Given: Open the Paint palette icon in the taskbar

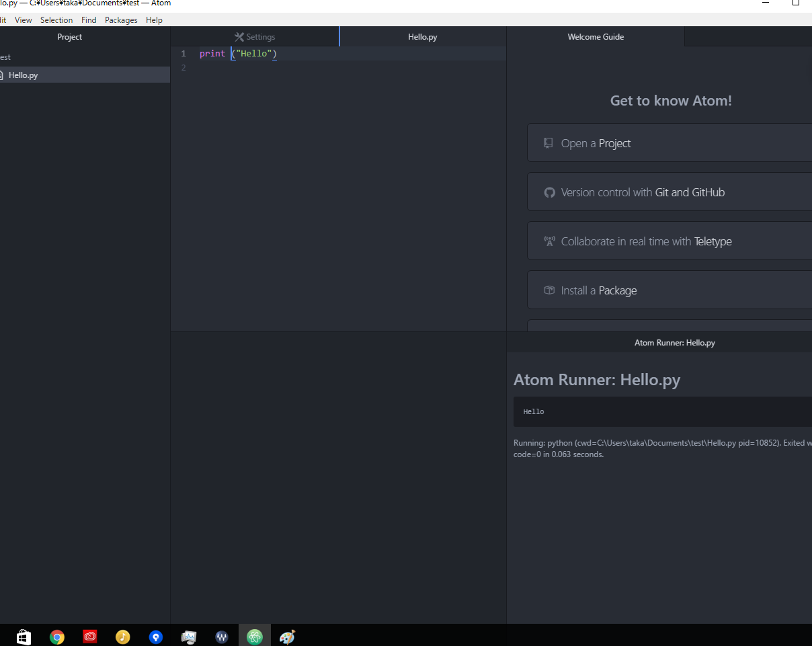Looking at the screenshot, I should pos(287,637).
